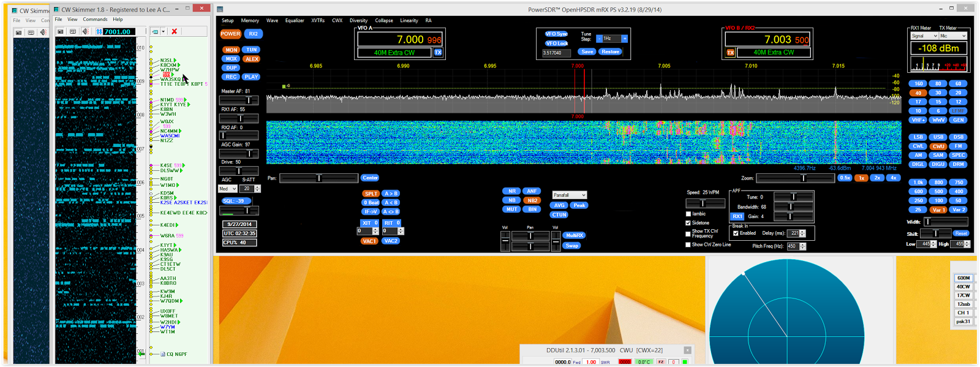Open Commands menu in CW Skimmer
980x367 pixels.
click(95, 19)
